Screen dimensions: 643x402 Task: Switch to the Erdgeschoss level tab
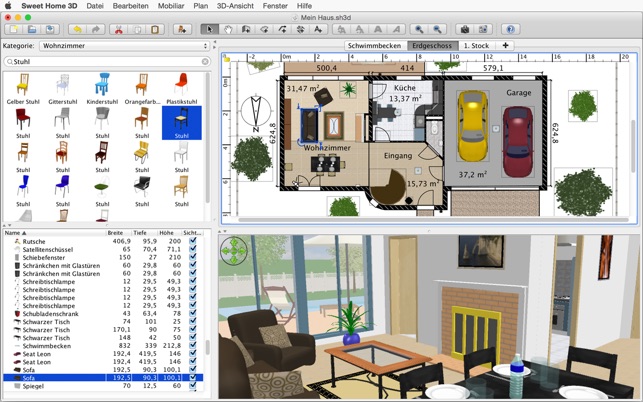click(x=432, y=46)
